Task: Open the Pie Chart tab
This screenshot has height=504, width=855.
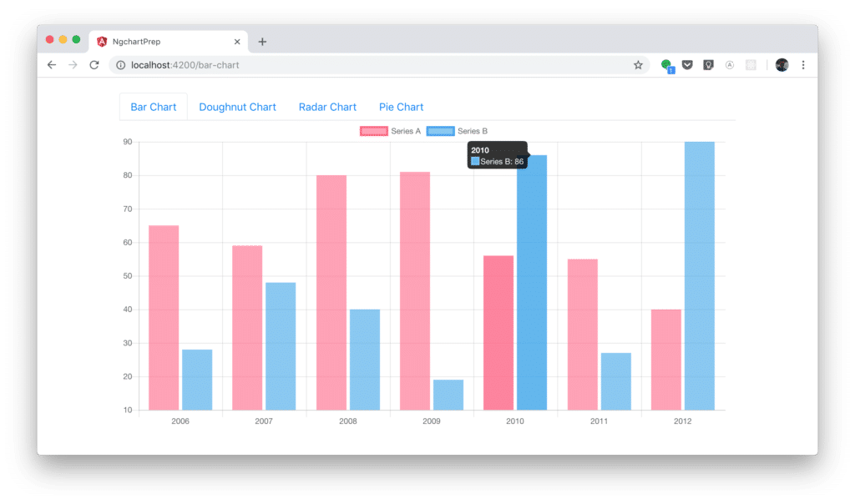Action: coord(401,107)
